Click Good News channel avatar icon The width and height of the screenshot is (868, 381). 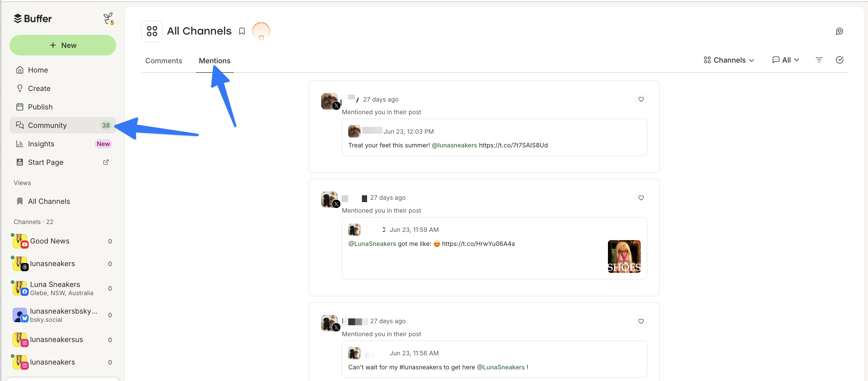20,241
